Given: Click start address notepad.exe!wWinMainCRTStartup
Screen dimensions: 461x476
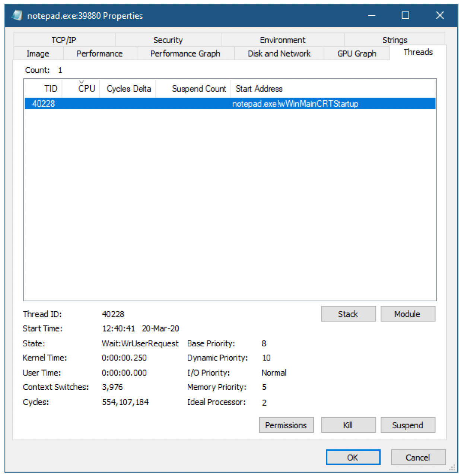Looking at the screenshot, I should point(295,104).
